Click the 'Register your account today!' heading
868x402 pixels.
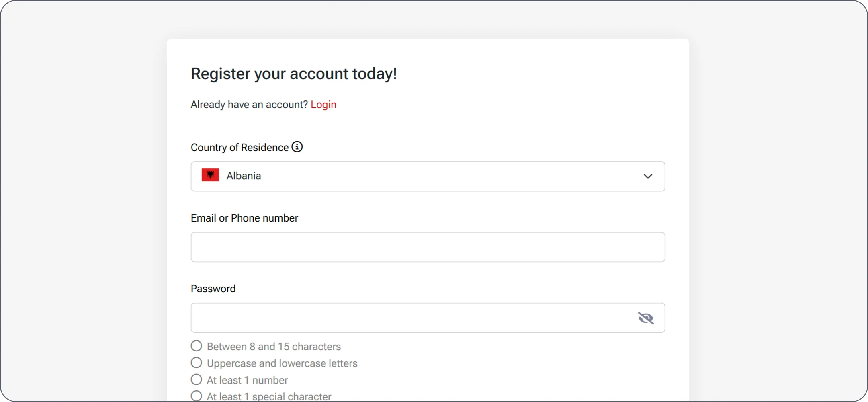[x=294, y=74]
